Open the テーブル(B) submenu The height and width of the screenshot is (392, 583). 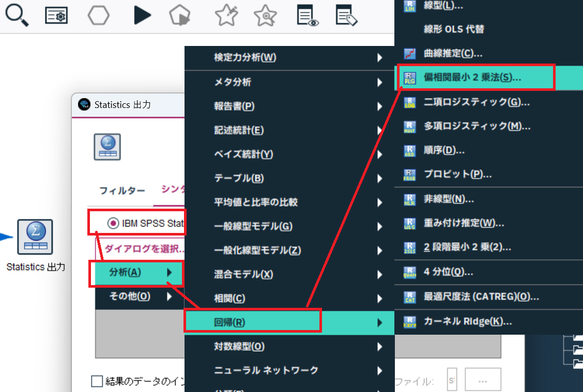(289, 178)
